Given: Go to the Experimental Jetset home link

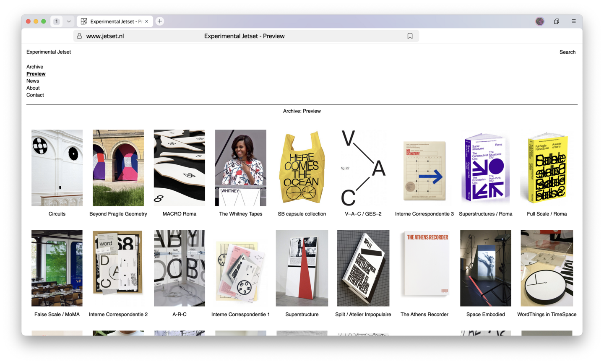Looking at the screenshot, I should pyautogui.click(x=49, y=52).
